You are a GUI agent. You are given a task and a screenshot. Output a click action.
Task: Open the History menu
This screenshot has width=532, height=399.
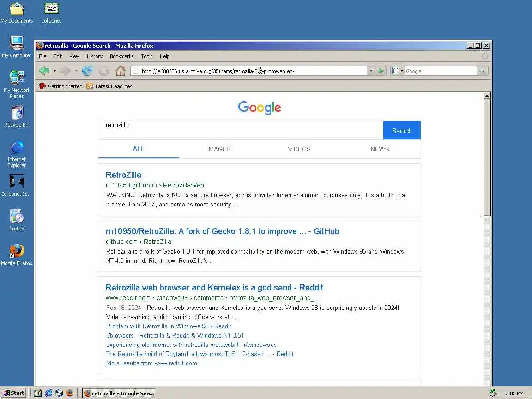[x=95, y=56]
